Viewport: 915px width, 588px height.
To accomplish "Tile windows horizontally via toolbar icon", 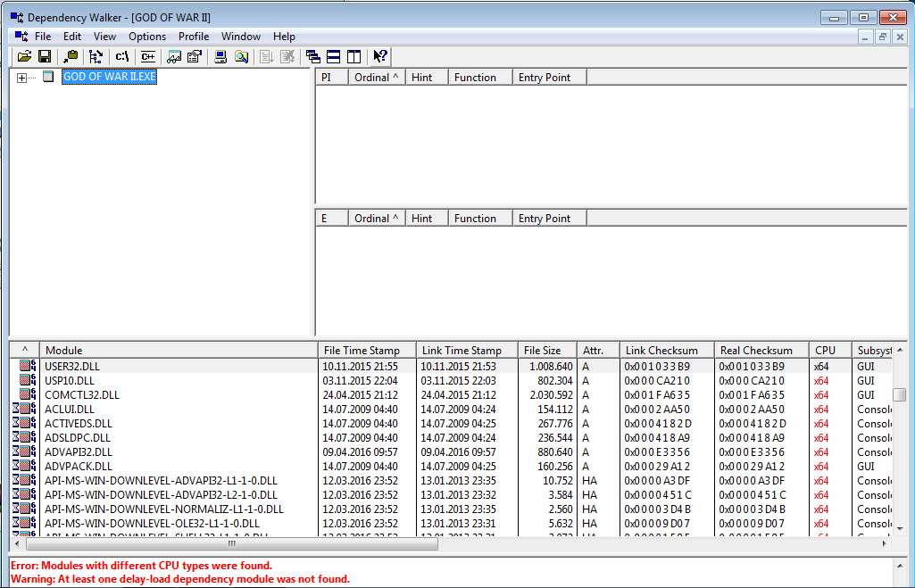I will point(333,56).
